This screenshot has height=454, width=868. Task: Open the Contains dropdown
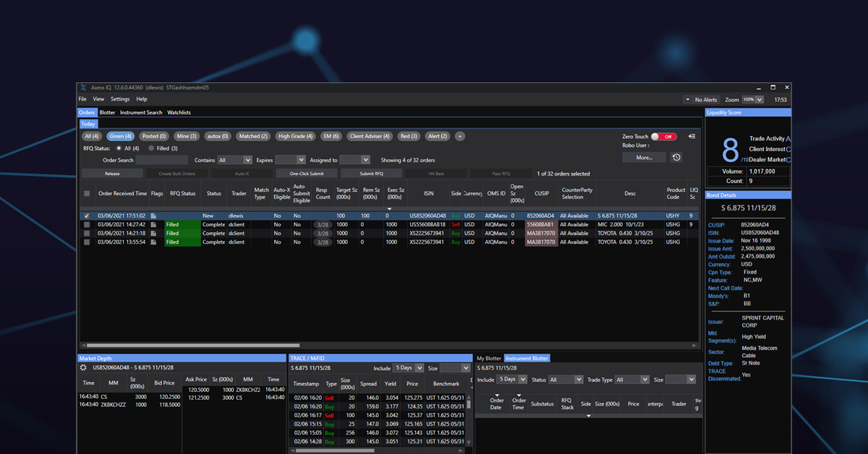234,160
